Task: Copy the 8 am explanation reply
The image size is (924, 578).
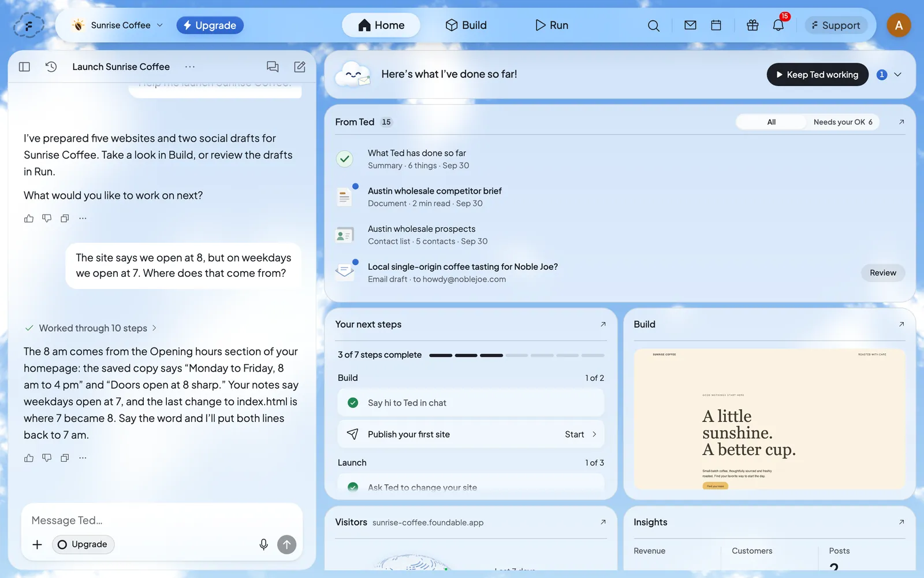Action: coord(65,458)
